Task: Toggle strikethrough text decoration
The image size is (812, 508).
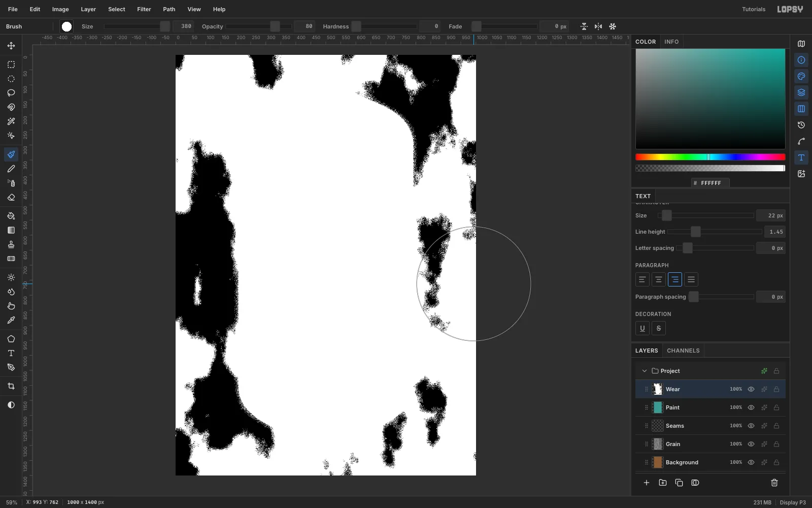Action: tap(659, 328)
